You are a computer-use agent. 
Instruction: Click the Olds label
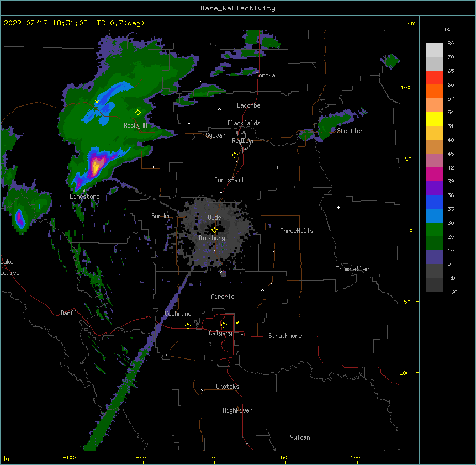click(214, 218)
